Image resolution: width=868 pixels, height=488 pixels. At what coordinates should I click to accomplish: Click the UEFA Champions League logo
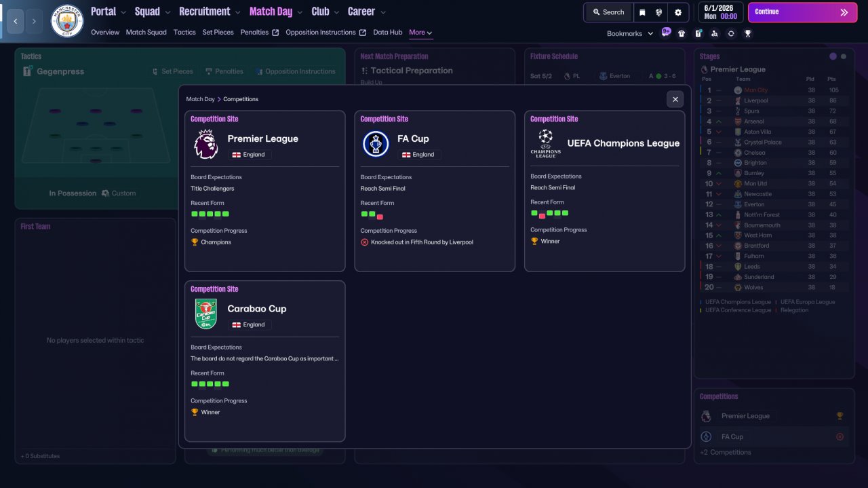545,143
